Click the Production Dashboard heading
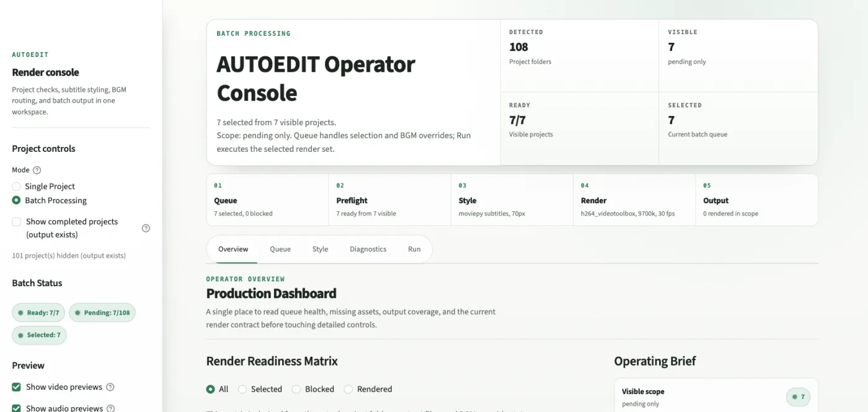868x412 pixels. [271, 294]
